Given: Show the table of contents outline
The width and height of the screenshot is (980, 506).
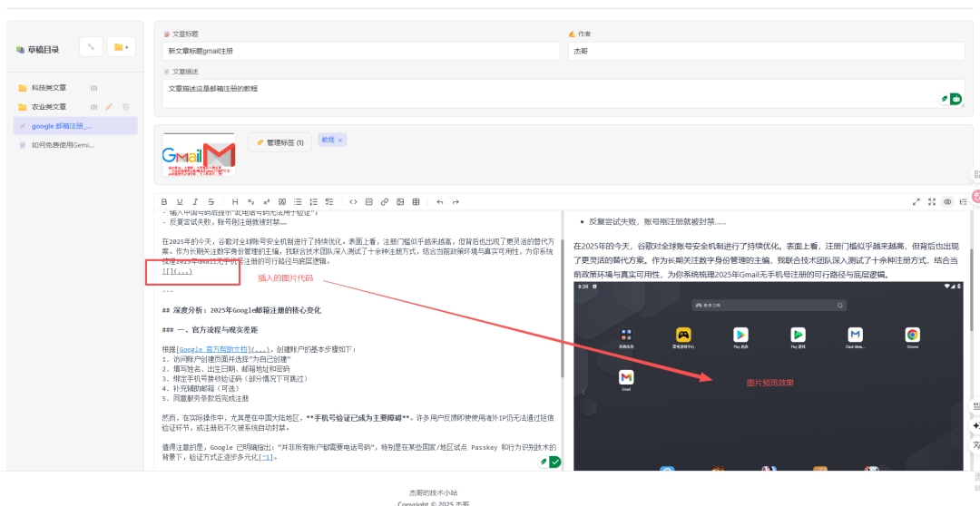Looking at the screenshot, I should (x=963, y=202).
